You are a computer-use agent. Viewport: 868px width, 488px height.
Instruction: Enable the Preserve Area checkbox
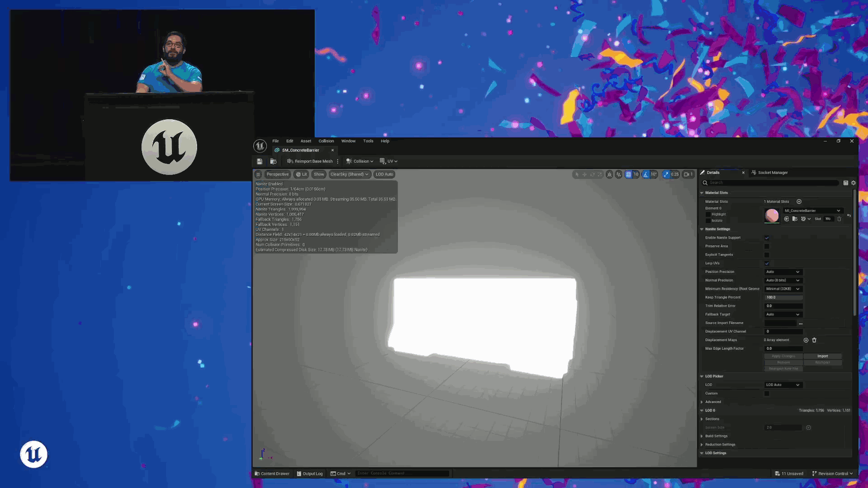click(x=767, y=246)
